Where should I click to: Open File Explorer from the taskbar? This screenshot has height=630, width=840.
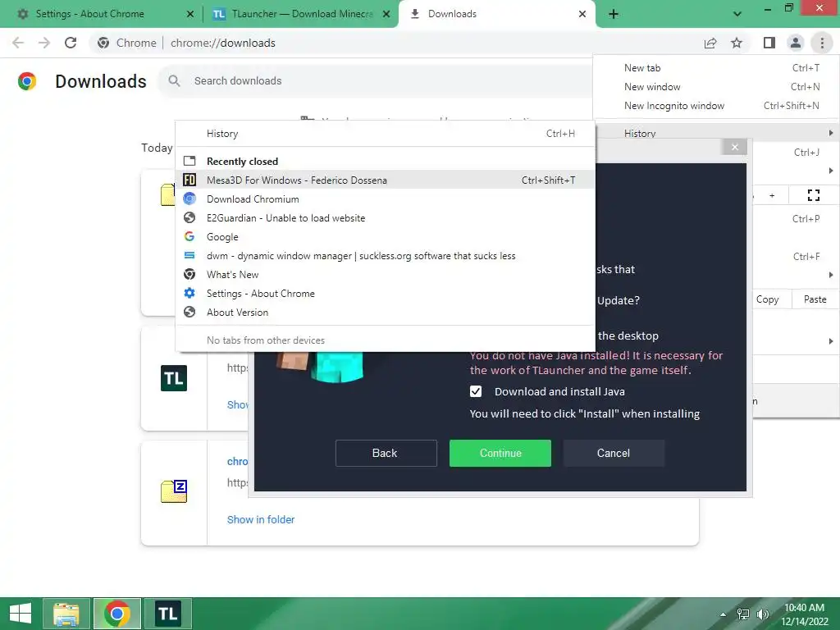point(66,614)
